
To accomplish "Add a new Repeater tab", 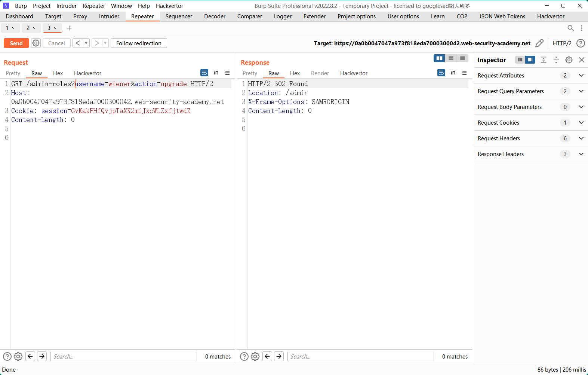I will point(69,28).
